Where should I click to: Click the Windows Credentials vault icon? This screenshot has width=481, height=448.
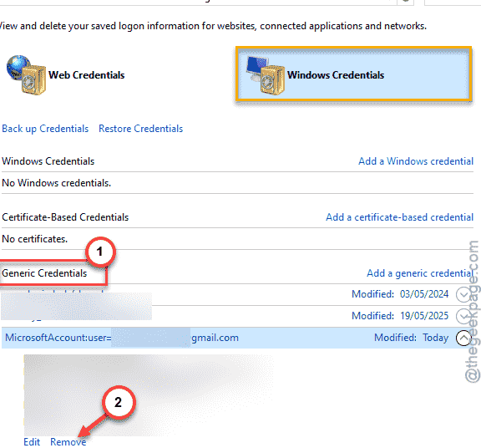pos(266,75)
